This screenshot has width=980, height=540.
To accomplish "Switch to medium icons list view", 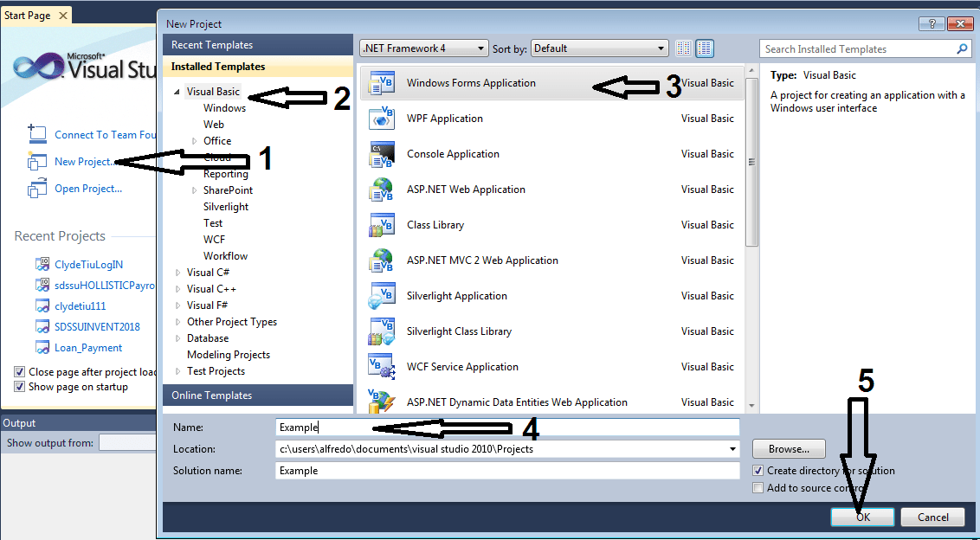I will coord(705,48).
